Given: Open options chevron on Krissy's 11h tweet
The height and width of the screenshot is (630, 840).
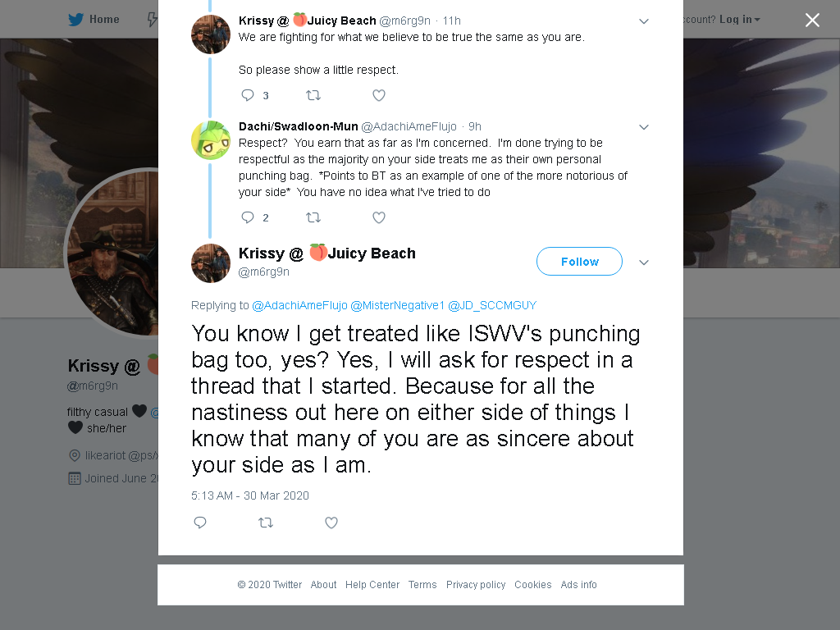Looking at the screenshot, I should [644, 21].
